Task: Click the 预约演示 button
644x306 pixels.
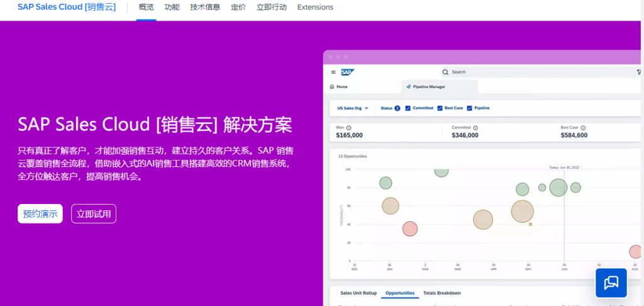Action: (x=40, y=214)
